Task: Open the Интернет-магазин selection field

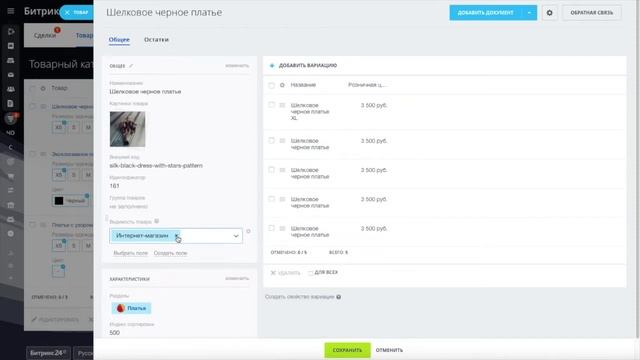Action: click(176, 236)
